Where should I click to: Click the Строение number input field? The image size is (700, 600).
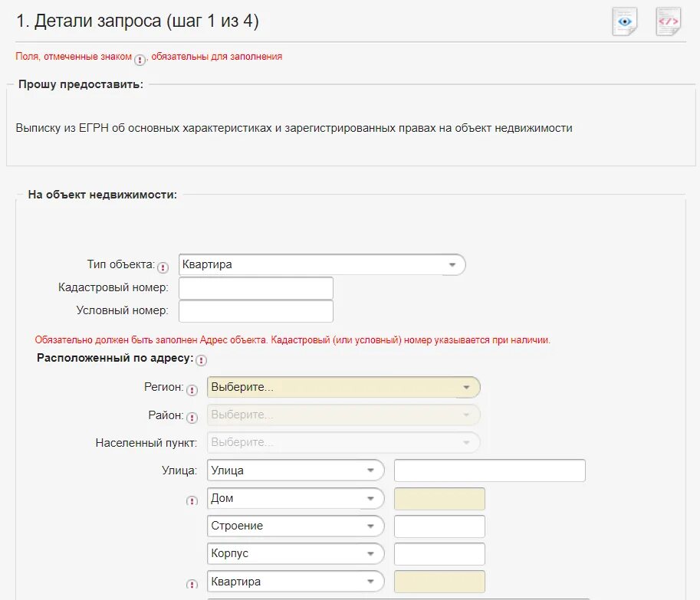point(440,526)
